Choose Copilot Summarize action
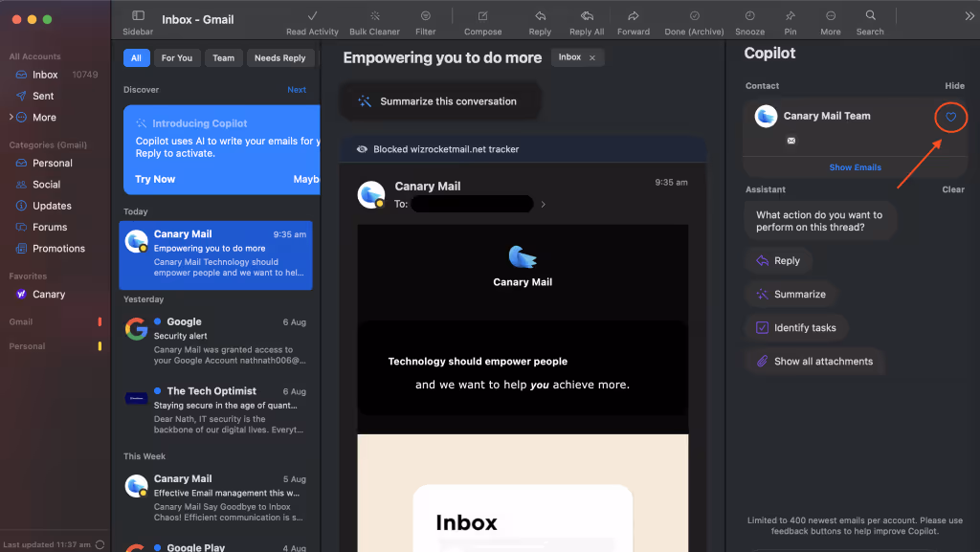Screen dimensions: 980x552 791,294
